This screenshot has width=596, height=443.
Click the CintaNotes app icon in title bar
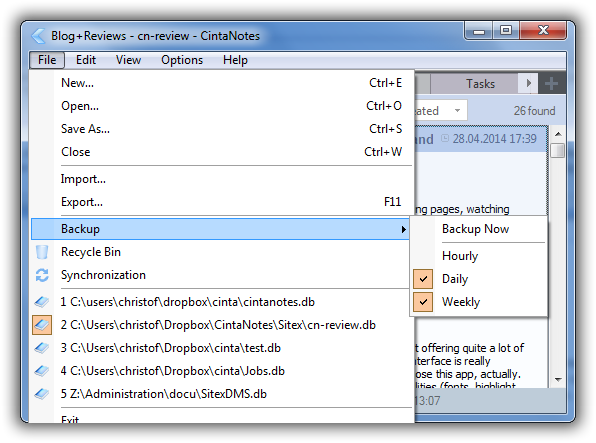click(38, 36)
